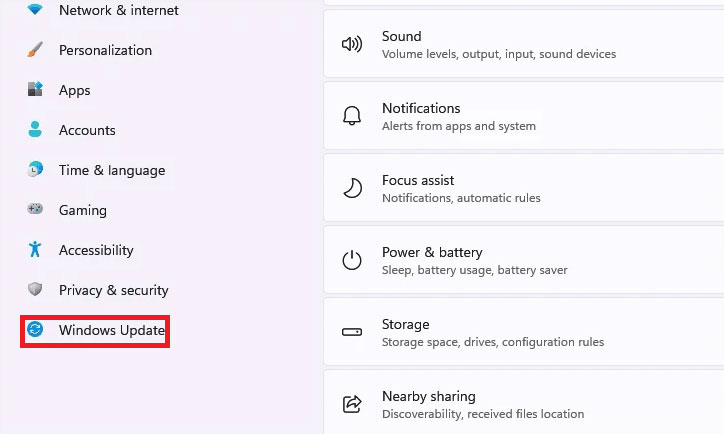Click the Storage drive icon
Image resolution: width=724 pixels, height=434 pixels.
pos(352,333)
